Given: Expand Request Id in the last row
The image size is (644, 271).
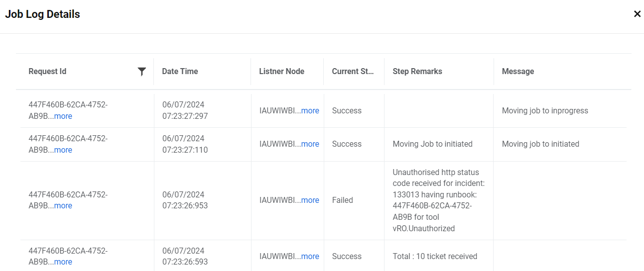Looking at the screenshot, I should tap(63, 262).
